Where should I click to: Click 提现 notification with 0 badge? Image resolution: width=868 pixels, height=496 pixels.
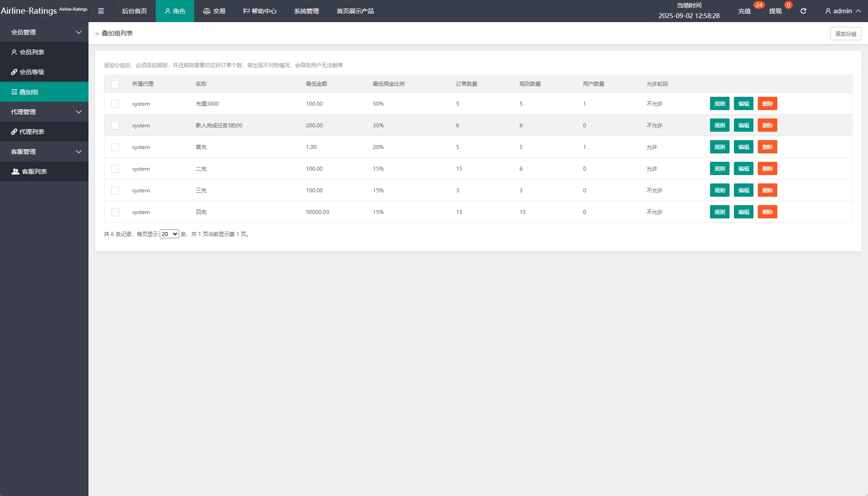[x=776, y=11]
